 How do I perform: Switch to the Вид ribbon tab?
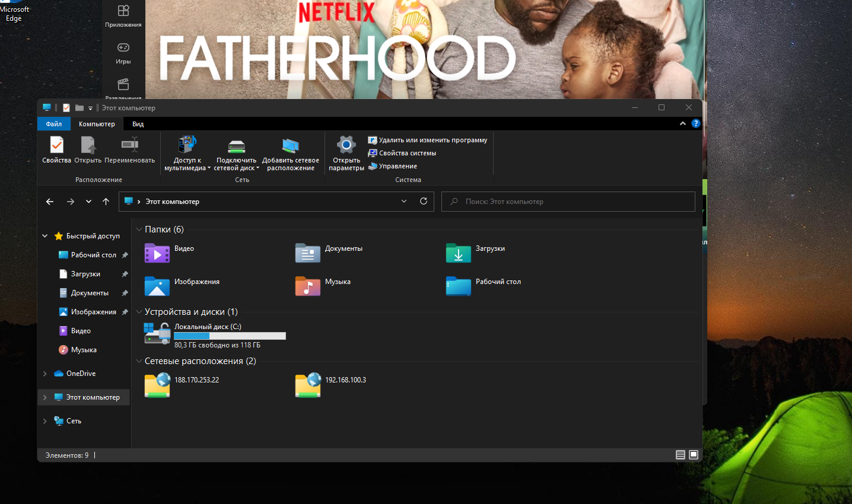click(138, 124)
